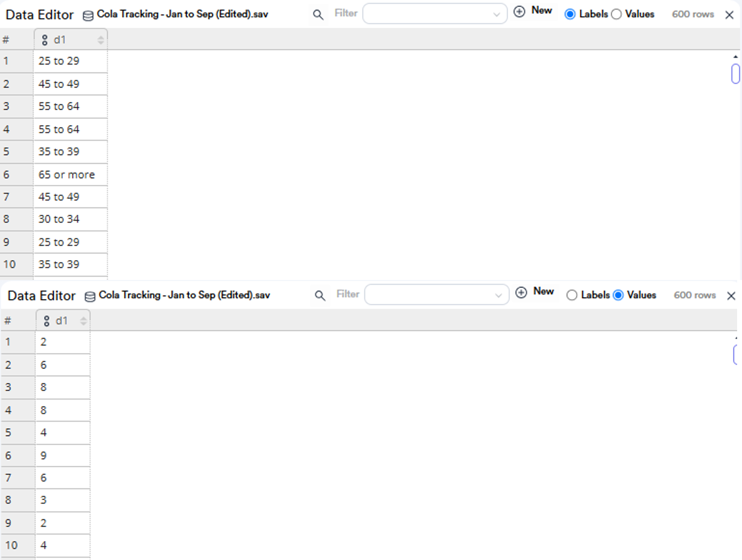The width and height of the screenshot is (742, 560).
Task: Open Filter dropdown in top Data Editor
Action: 435,14
